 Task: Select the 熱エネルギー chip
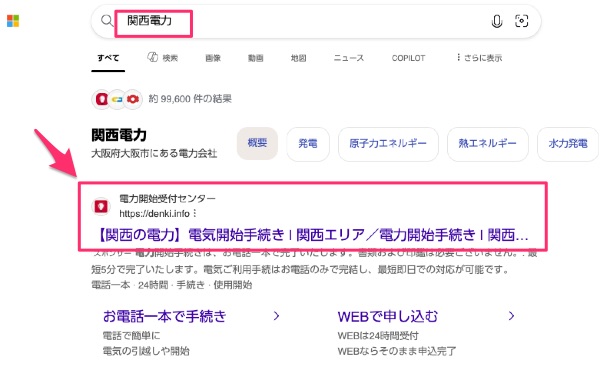(488, 144)
